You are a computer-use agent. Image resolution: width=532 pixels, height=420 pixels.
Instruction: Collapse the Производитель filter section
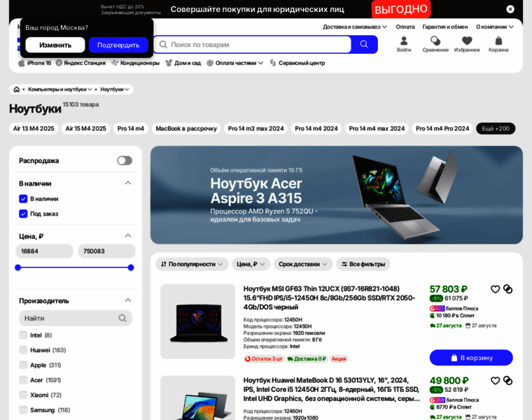click(128, 300)
